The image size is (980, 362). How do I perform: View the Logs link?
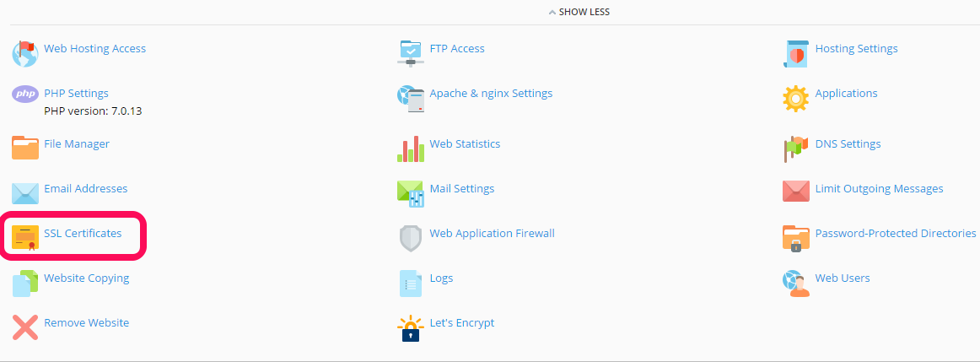point(441,278)
